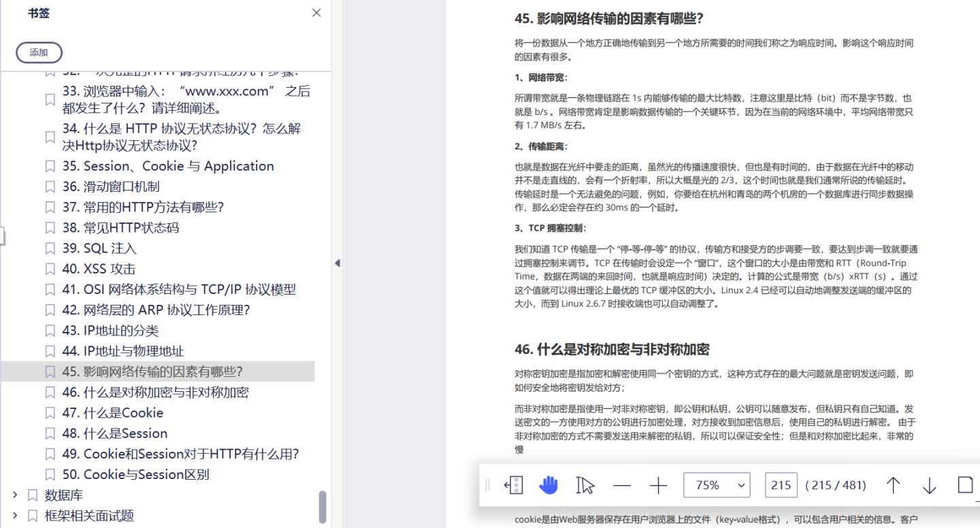Viewport: 980px width, 528px height.
Task: Zoom in using the plus icon
Action: point(657,485)
